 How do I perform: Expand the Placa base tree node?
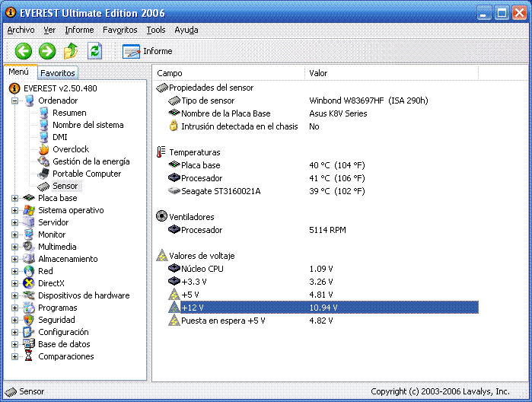click(14, 198)
